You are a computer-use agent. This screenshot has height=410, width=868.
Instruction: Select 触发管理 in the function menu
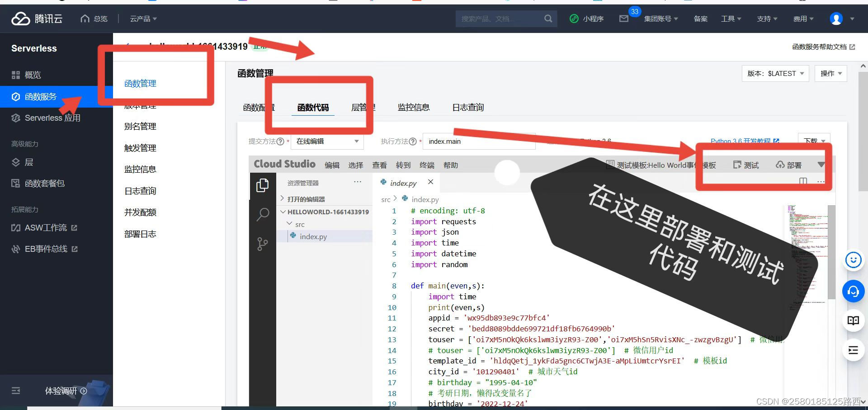pyautogui.click(x=140, y=148)
